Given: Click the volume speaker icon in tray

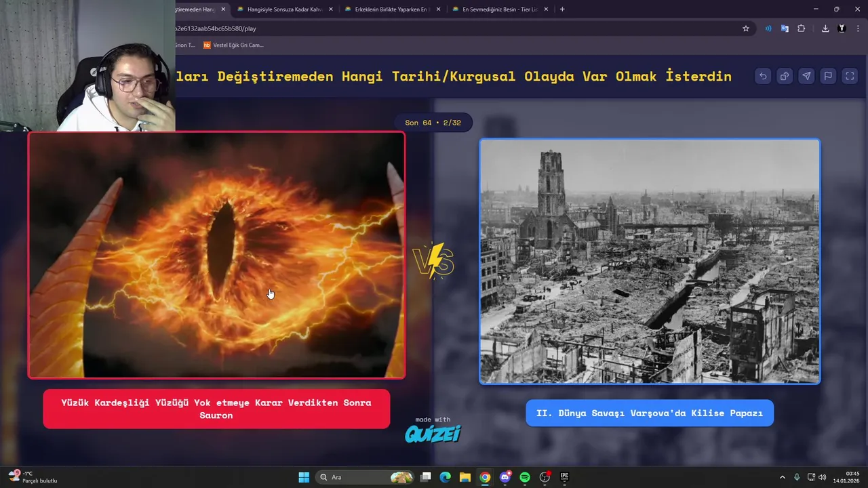Looking at the screenshot, I should click(x=823, y=477).
